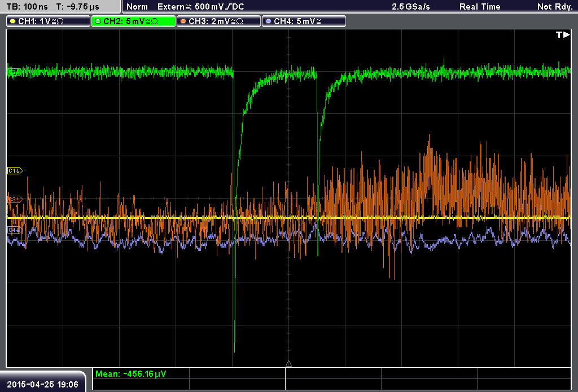Image resolution: width=578 pixels, height=392 pixels.
Task: Click the trigger position triangle at grid bottom
Action: (x=288, y=364)
